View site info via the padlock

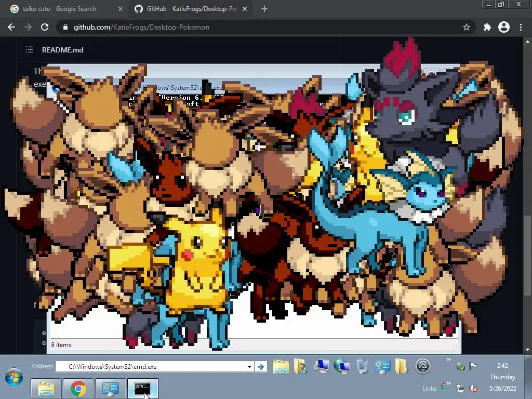[65, 27]
